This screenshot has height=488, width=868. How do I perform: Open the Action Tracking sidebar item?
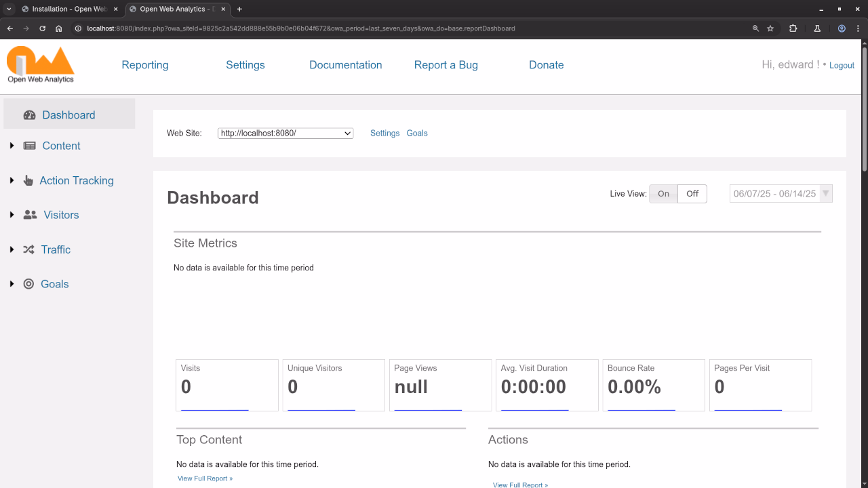pyautogui.click(x=77, y=180)
